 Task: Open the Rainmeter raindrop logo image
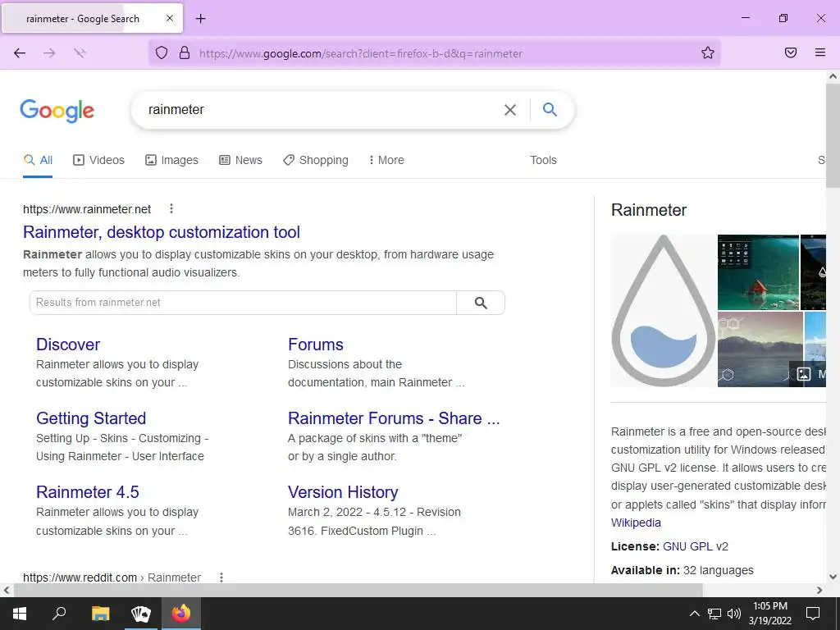point(663,310)
